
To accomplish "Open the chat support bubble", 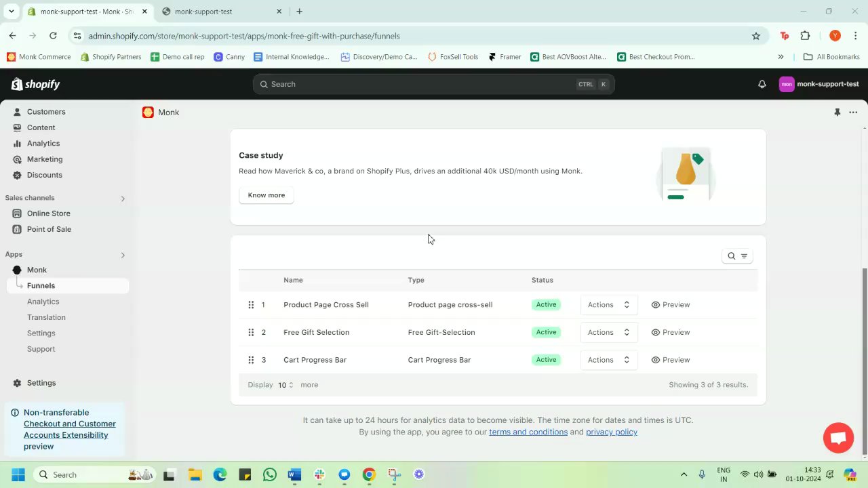I will [x=838, y=438].
